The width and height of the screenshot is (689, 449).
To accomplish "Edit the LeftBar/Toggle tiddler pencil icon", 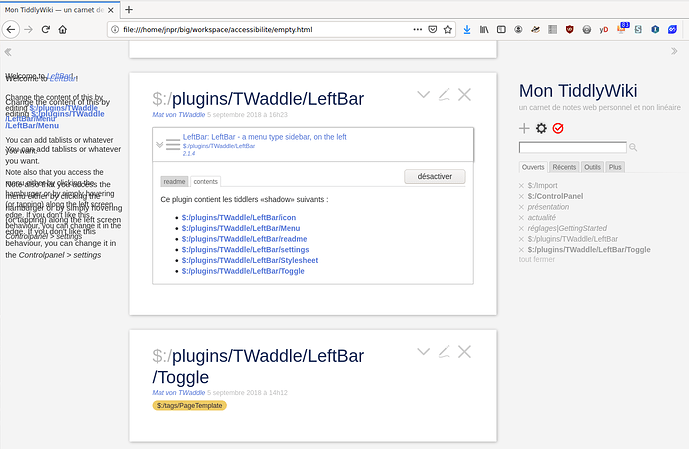I will pyautogui.click(x=444, y=351).
